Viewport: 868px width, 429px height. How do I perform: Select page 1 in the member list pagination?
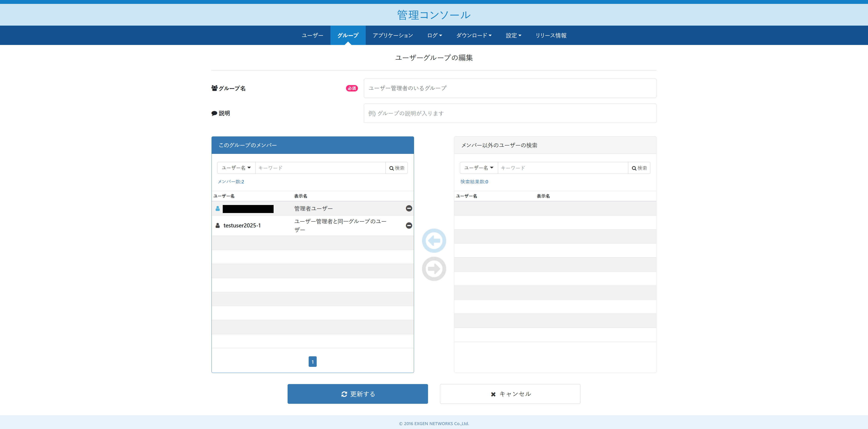[312, 361]
